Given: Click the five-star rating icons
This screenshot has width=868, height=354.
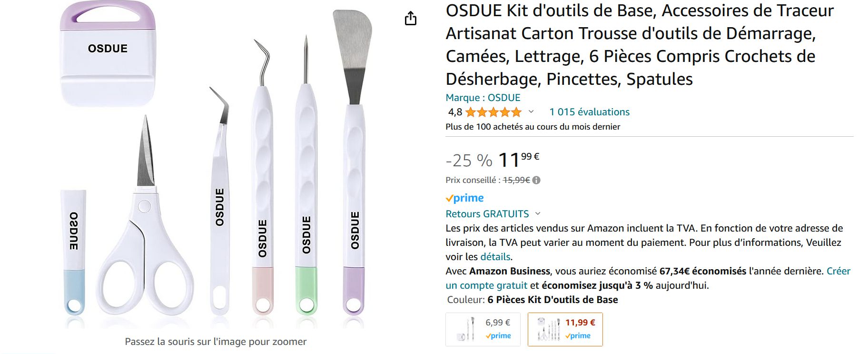Looking at the screenshot, I should (493, 112).
